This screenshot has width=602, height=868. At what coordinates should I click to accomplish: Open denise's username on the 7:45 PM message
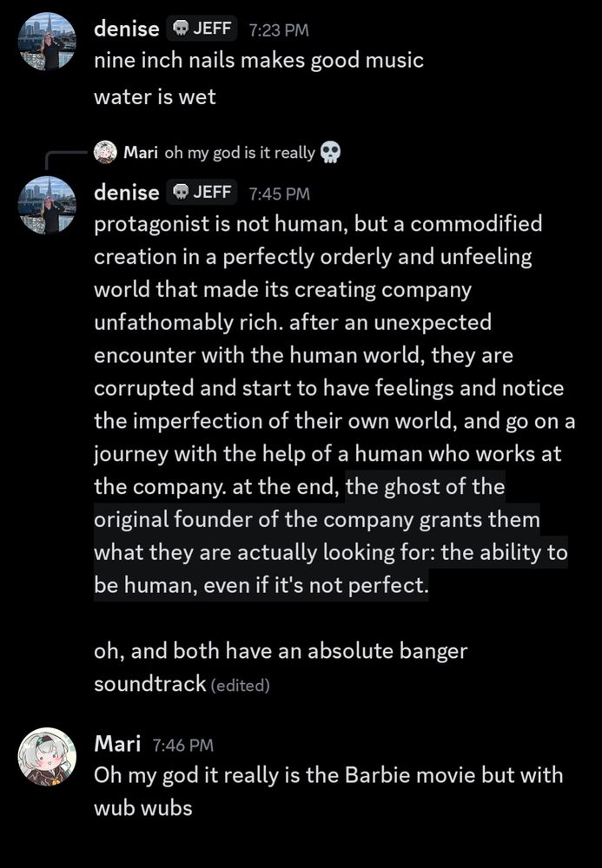click(126, 192)
